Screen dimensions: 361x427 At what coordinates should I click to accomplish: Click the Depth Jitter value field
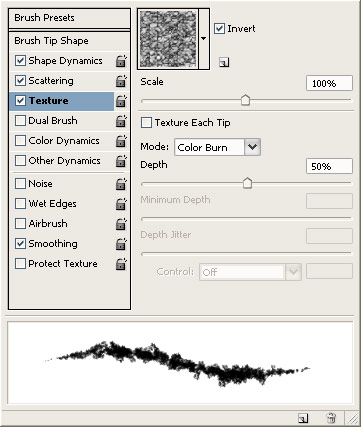coord(329,236)
